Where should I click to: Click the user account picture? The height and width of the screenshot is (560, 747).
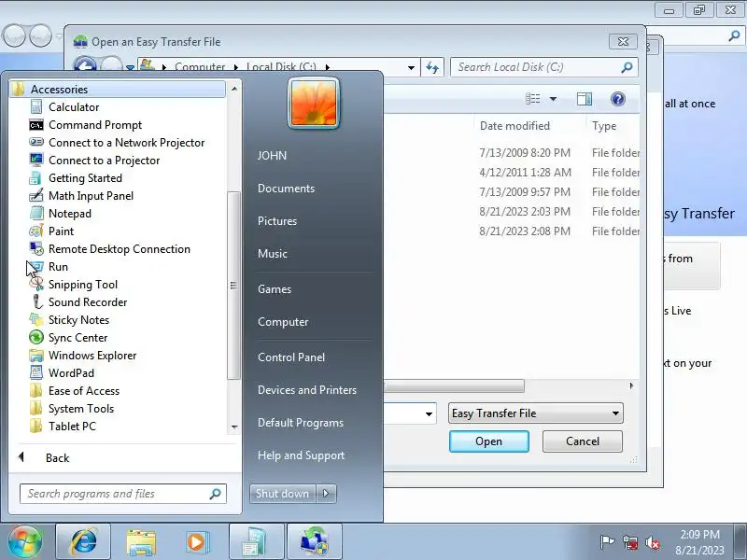tap(314, 104)
